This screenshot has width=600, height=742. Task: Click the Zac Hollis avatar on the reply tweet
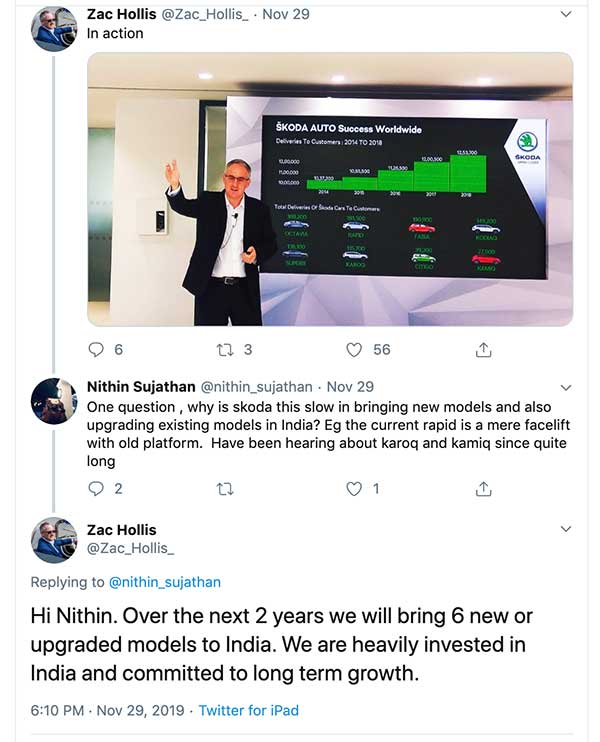click(x=54, y=540)
